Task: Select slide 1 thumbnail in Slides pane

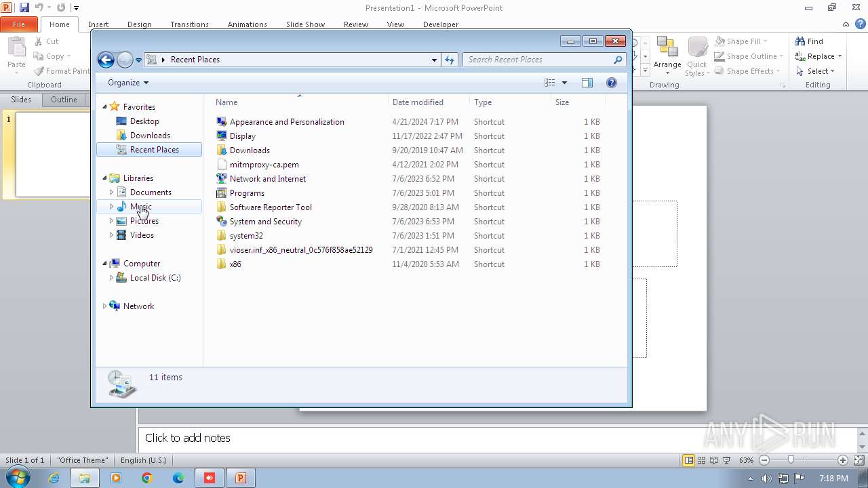Action: 53,155
